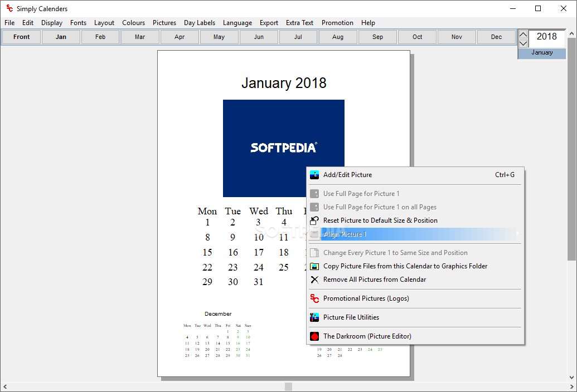Image resolution: width=577 pixels, height=392 pixels.
Task: Click the red Darkroom Picture Editor icon
Action: [x=314, y=336]
